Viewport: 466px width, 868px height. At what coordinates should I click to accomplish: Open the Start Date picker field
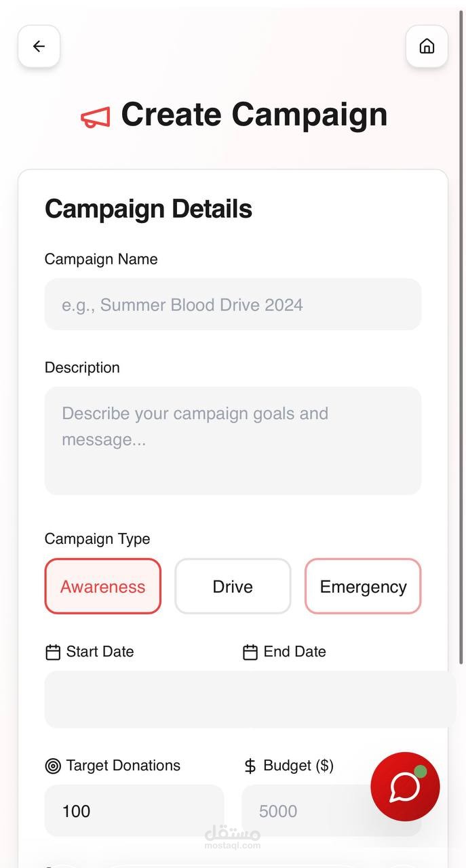pos(136,699)
